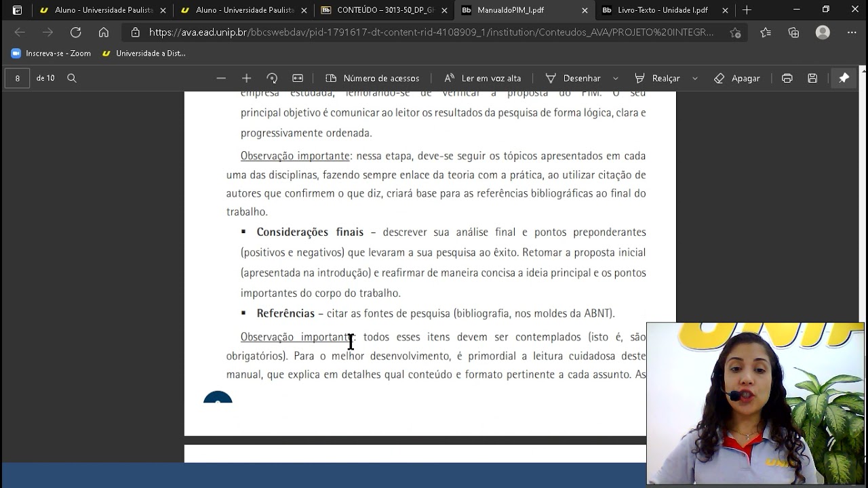Switch to the CONTEÚDO – 3013-50_DP_GI tab
Viewport: 868px width, 488px height.
384,10
